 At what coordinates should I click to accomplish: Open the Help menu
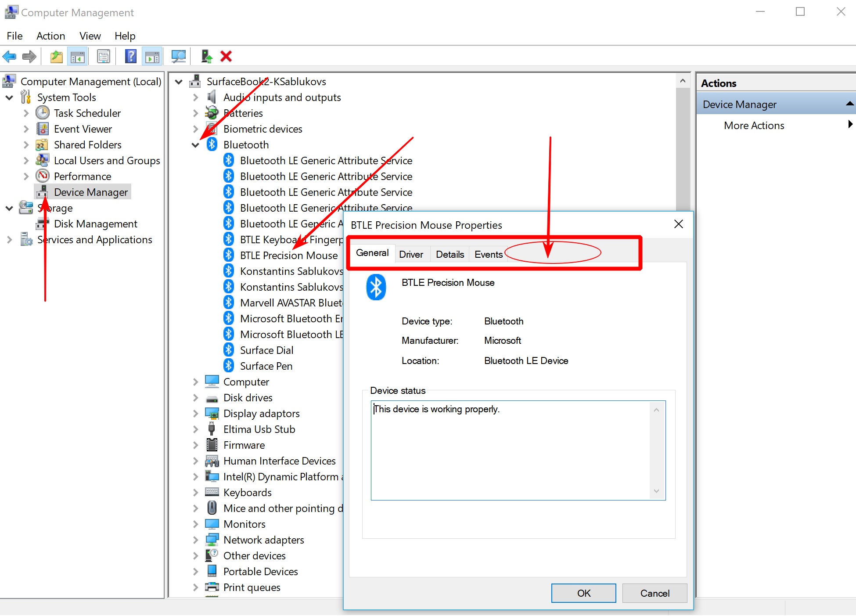125,36
